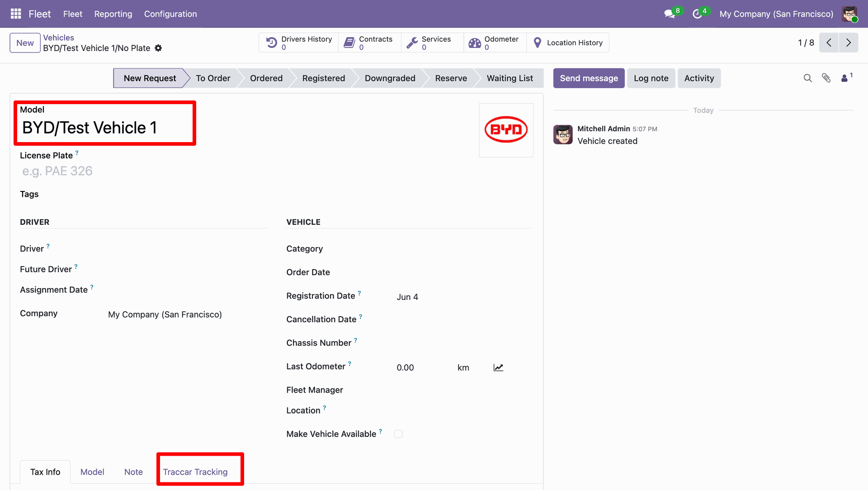Click the odometer graph chart icon
Screen dimensions: 868x490
click(498, 367)
